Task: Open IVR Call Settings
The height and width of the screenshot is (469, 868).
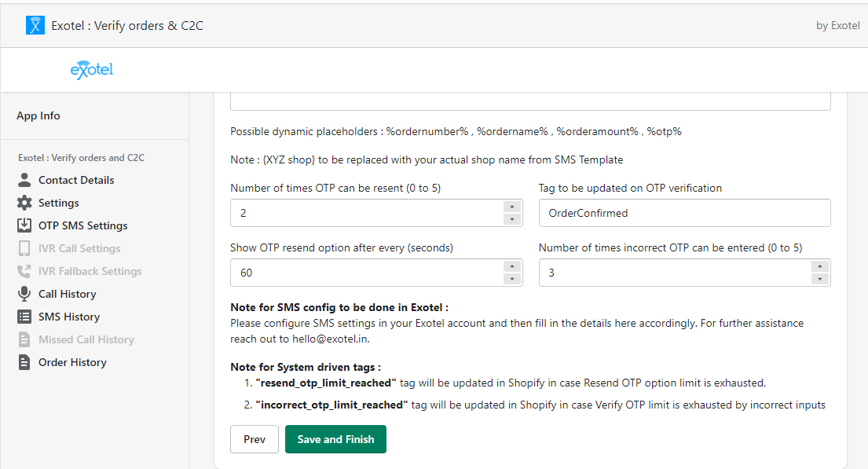Action: coord(79,248)
